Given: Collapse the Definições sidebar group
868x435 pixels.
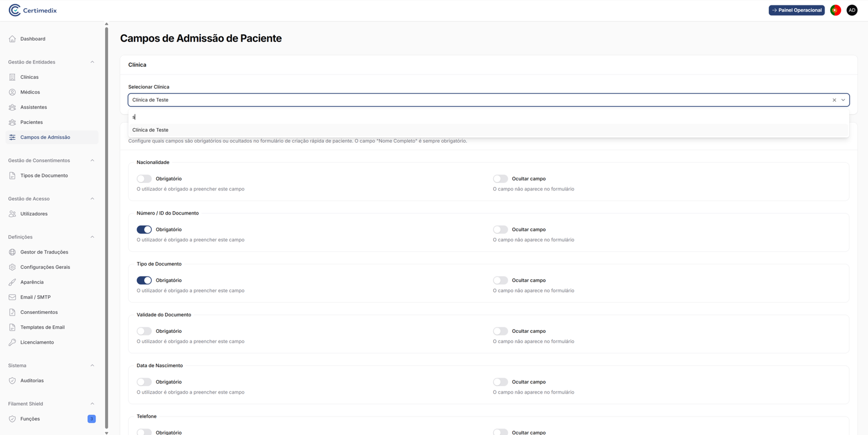Looking at the screenshot, I should point(92,237).
